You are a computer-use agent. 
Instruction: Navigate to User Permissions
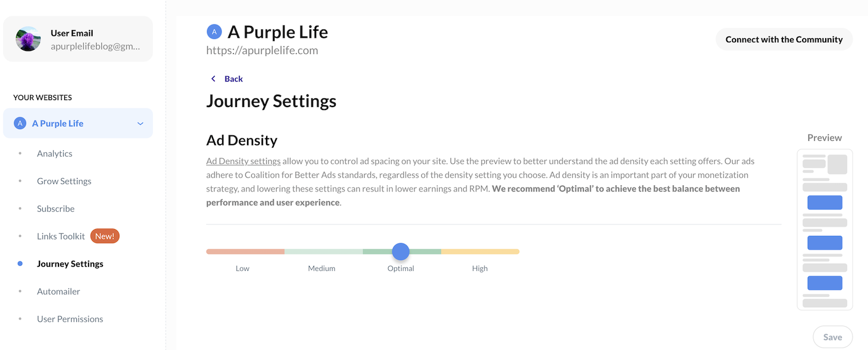pyautogui.click(x=70, y=319)
